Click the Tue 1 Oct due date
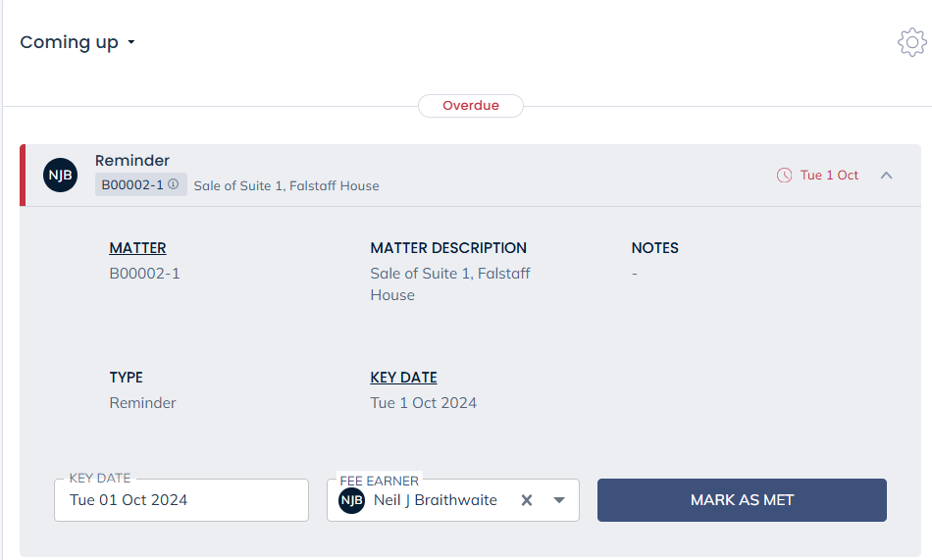Screen dimensions: 932x560 (829, 176)
